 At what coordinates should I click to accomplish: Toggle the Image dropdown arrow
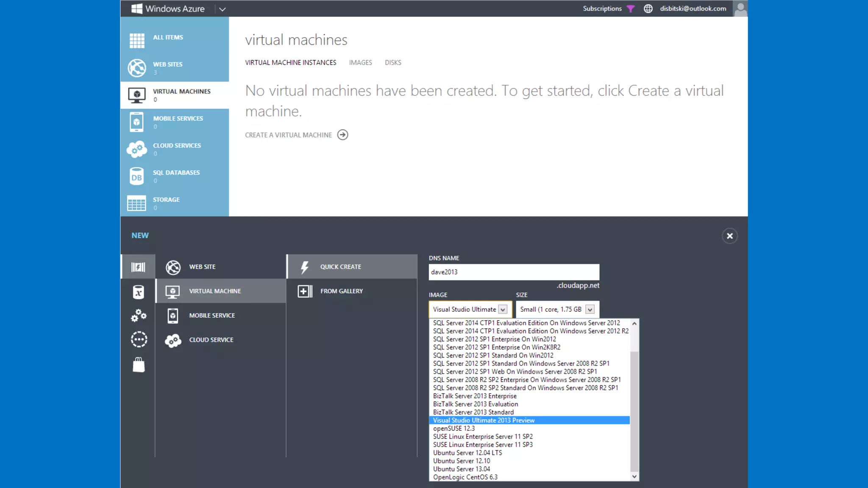point(503,310)
